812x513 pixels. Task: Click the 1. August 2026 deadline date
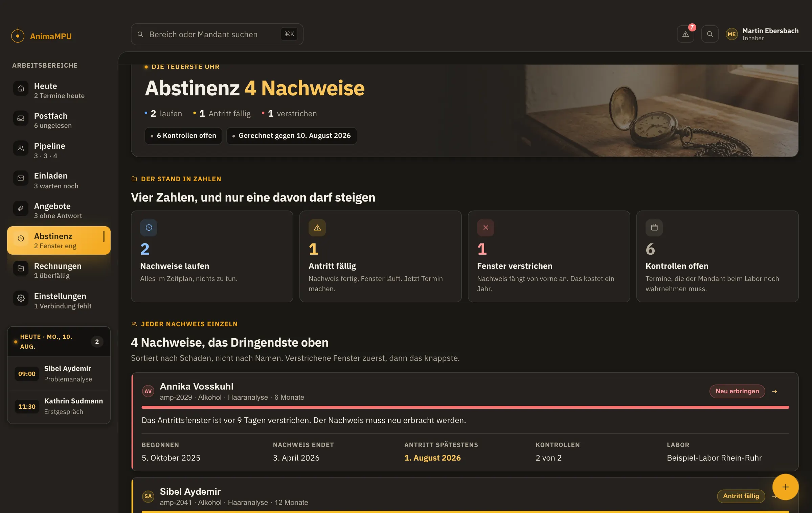(x=432, y=458)
